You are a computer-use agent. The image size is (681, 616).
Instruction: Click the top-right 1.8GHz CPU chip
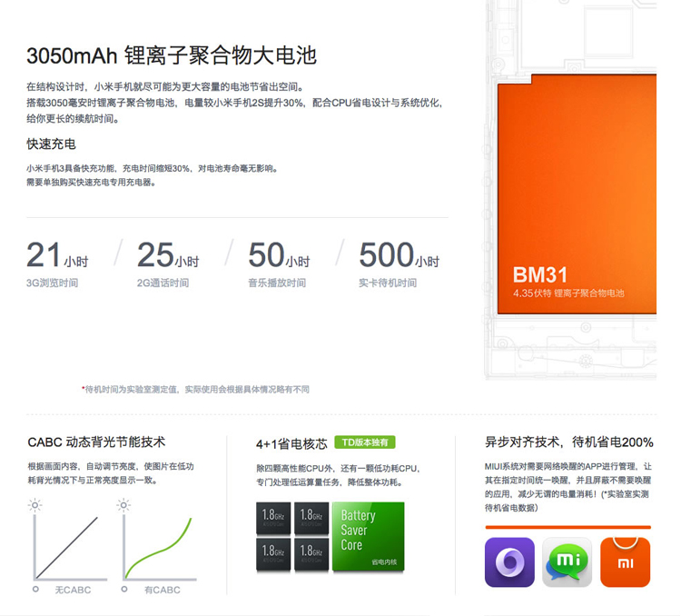point(311,518)
